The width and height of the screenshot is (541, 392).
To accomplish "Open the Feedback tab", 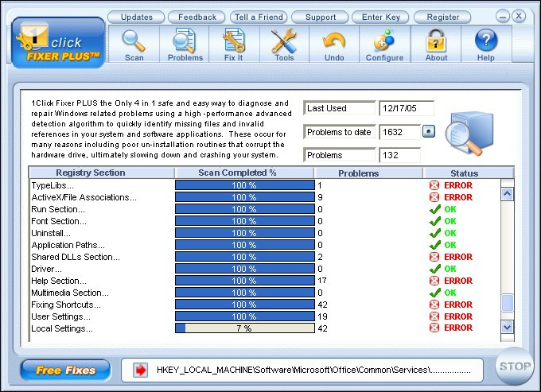I will tap(197, 17).
